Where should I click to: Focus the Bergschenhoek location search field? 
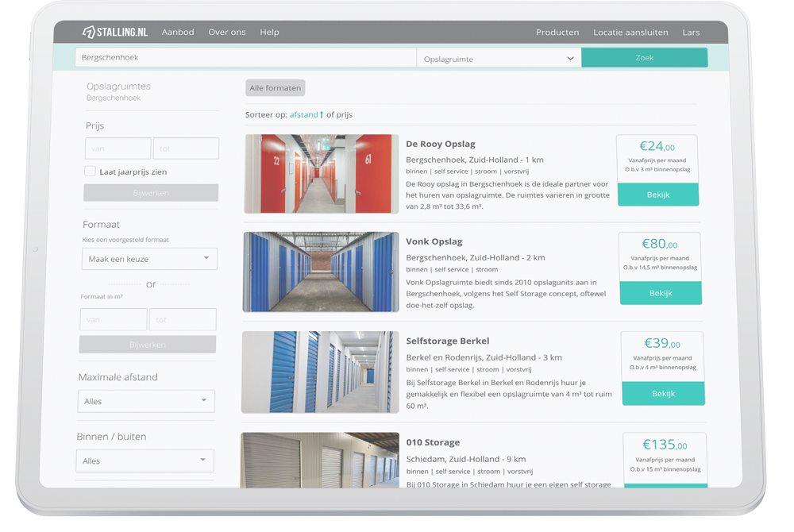[245, 57]
